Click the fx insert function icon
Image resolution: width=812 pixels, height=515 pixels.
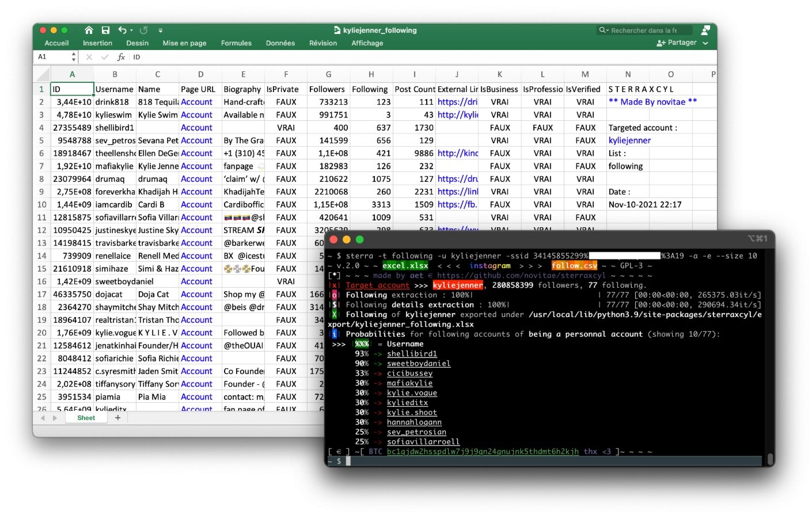pyautogui.click(x=121, y=57)
